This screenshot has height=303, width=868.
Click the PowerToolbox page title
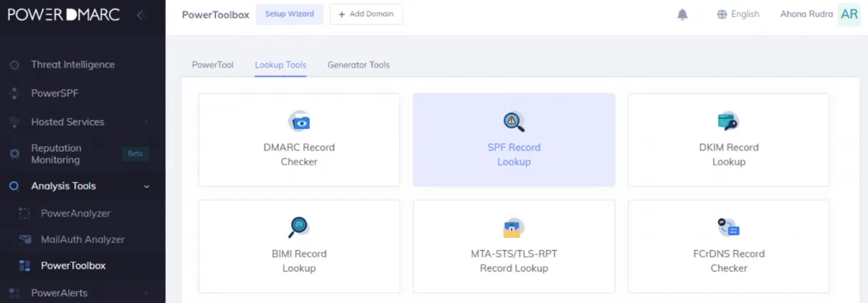(x=215, y=14)
